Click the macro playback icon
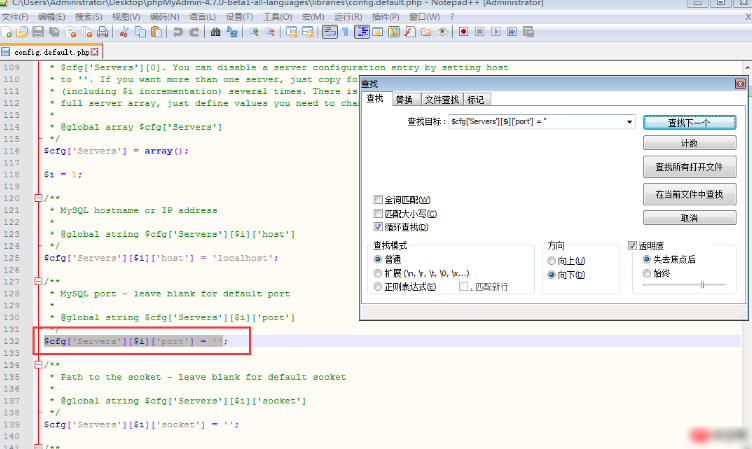The height and width of the screenshot is (449, 752). point(496,32)
